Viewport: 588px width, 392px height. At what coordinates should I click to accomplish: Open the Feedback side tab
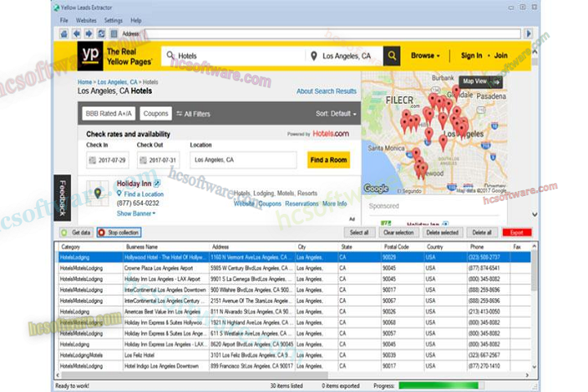[x=62, y=198]
